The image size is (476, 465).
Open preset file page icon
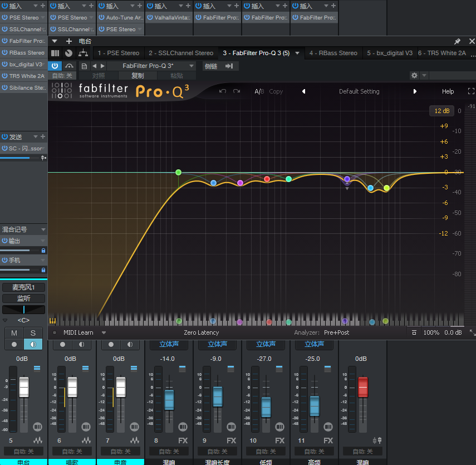tap(84, 66)
